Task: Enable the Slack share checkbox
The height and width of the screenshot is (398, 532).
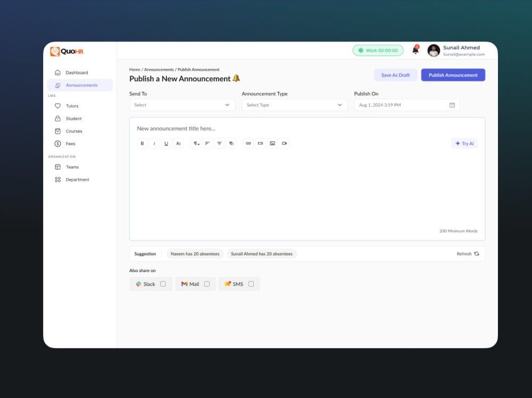Action: point(163,284)
